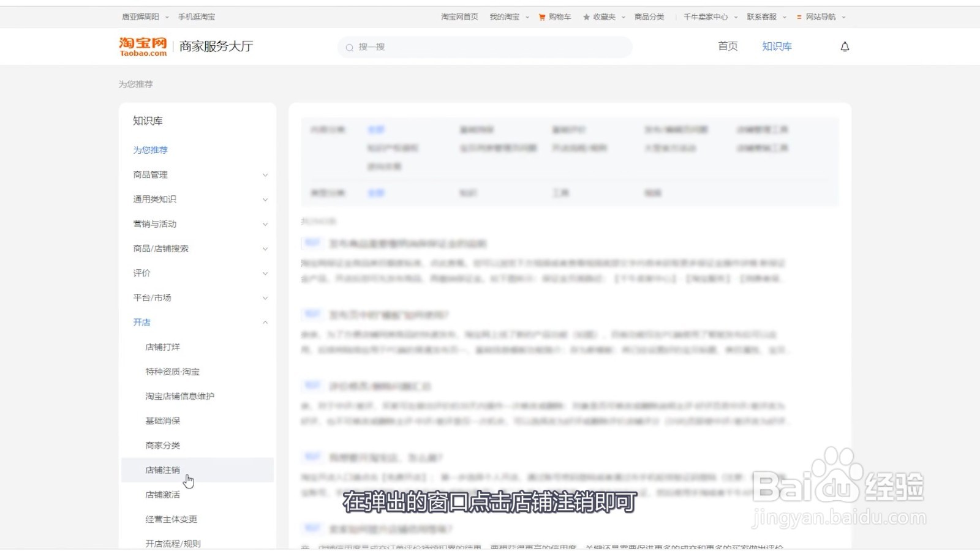Click the Taobao logo

click(x=143, y=47)
